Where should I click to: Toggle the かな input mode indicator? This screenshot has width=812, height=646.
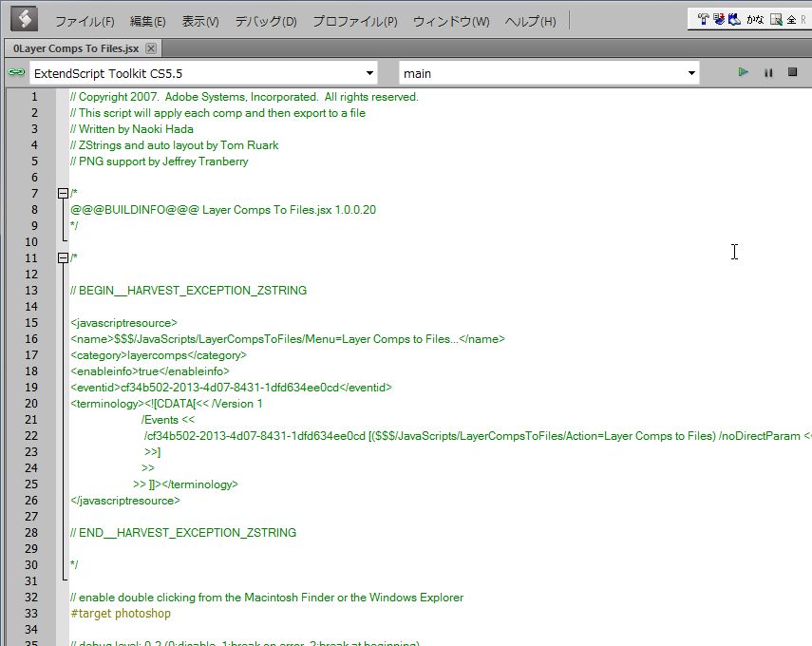pyautogui.click(x=755, y=20)
